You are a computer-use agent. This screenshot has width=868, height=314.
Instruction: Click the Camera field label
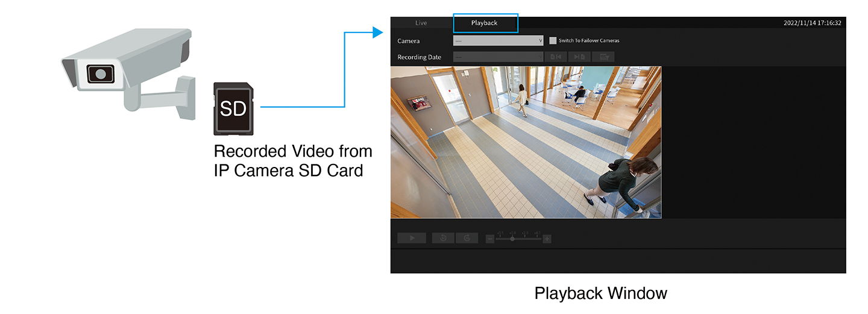pyautogui.click(x=408, y=41)
